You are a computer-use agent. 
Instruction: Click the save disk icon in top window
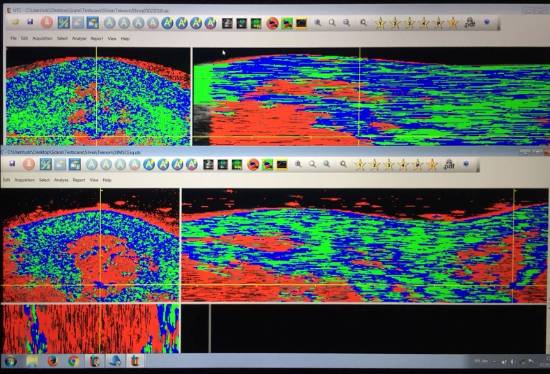pyautogui.click(x=31, y=22)
